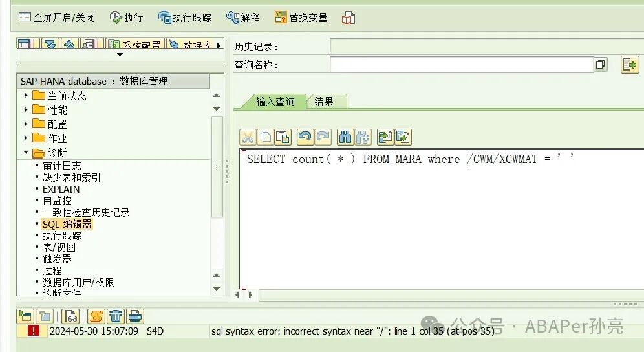Click the 历史记录 history field
Image resolution: width=644 pixels, height=352 pixels.
point(487,47)
